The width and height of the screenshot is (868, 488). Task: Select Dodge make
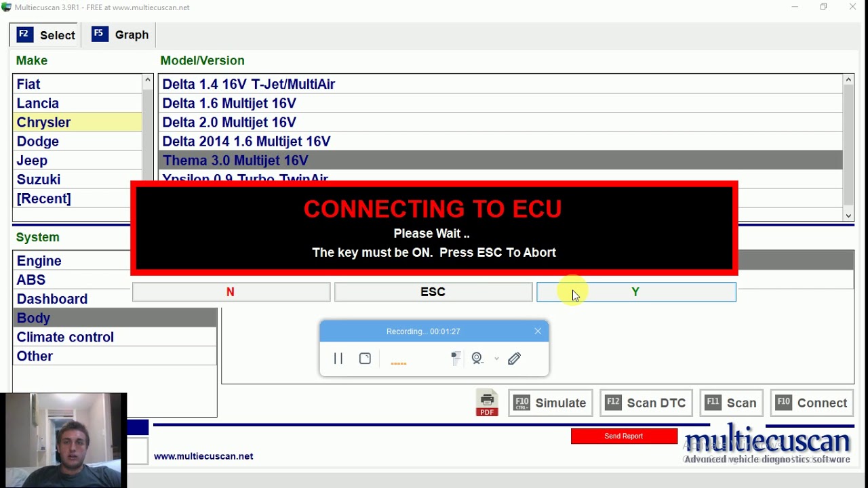pos(77,141)
